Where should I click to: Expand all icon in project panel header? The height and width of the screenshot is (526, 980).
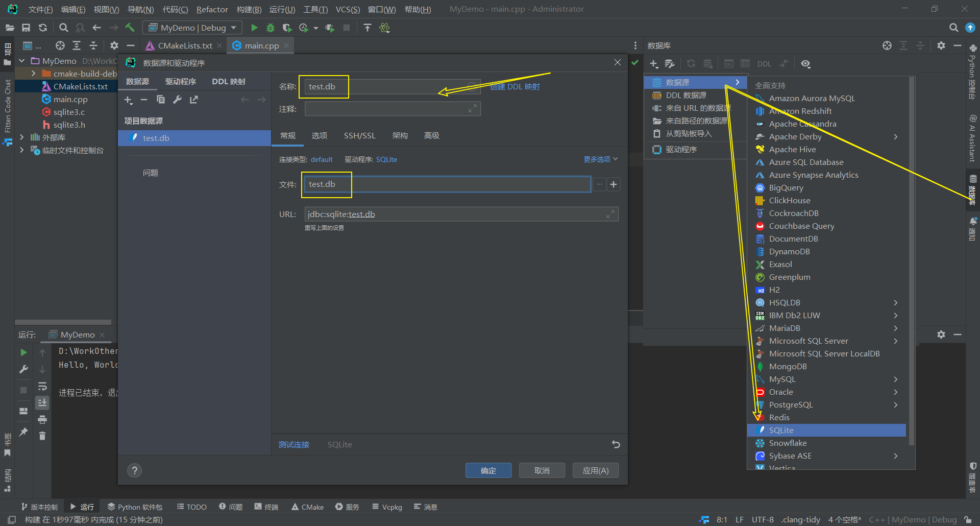click(77, 45)
